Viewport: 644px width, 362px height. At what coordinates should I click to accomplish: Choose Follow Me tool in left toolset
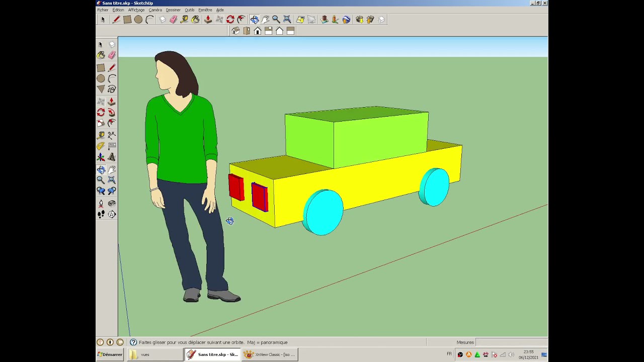coord(112,113)
